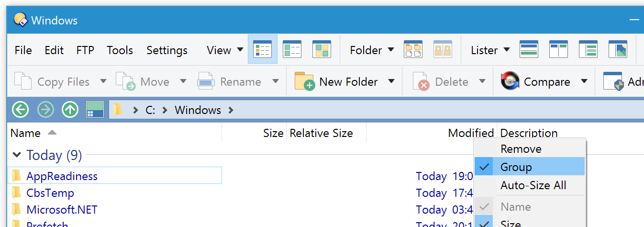Switch to Power view mode icon
This screenshot has width=644, height=227.
pos(292,49)
